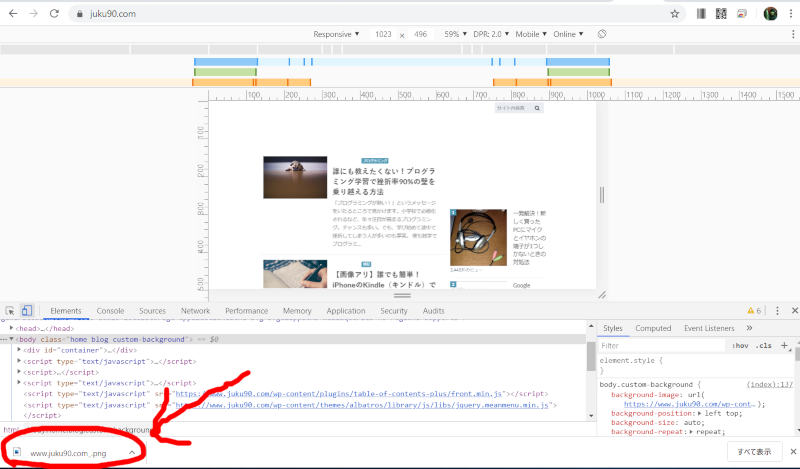Screen dimensions: 800x469
Task: Open device toolbar more options menu
Action: click(x=793, y=34)
